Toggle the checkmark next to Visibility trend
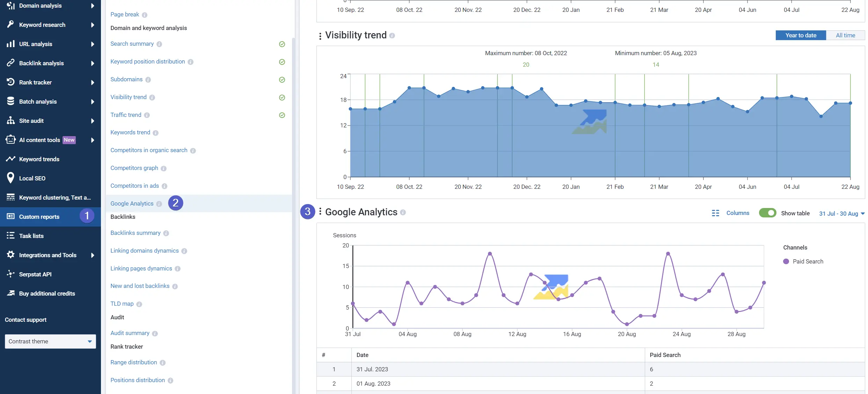 (x=282, y=97)
